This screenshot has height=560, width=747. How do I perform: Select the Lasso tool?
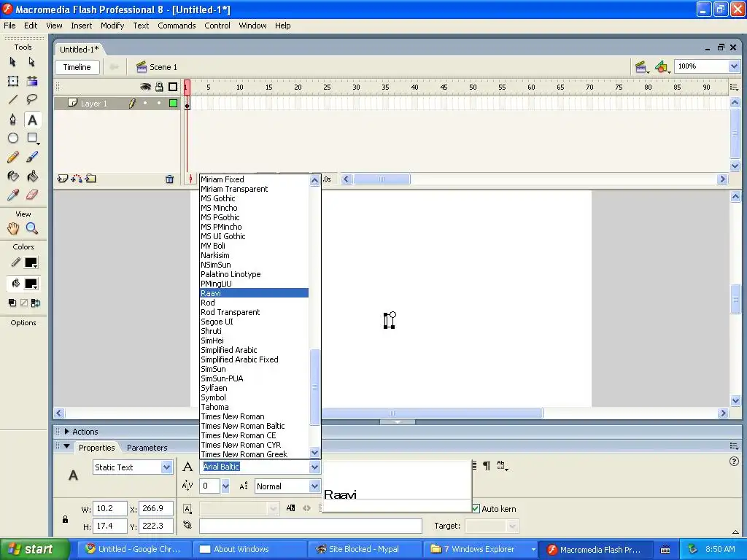[x=32, y=99]
